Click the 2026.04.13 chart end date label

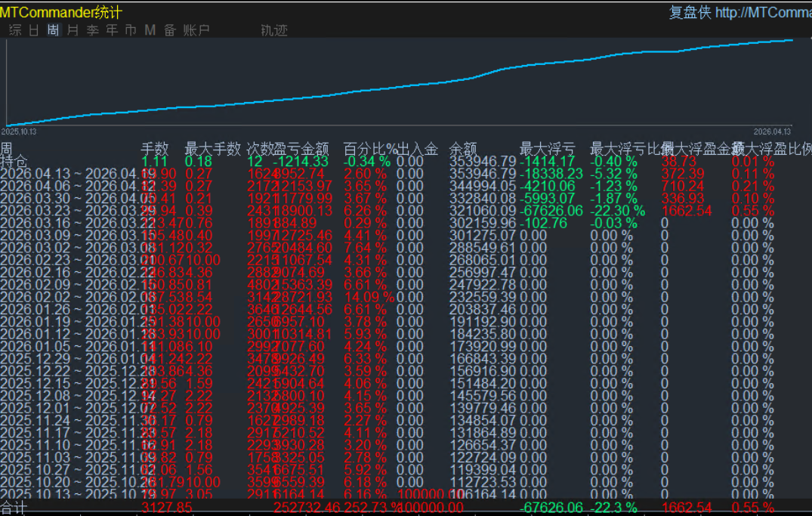coord(772,131)
